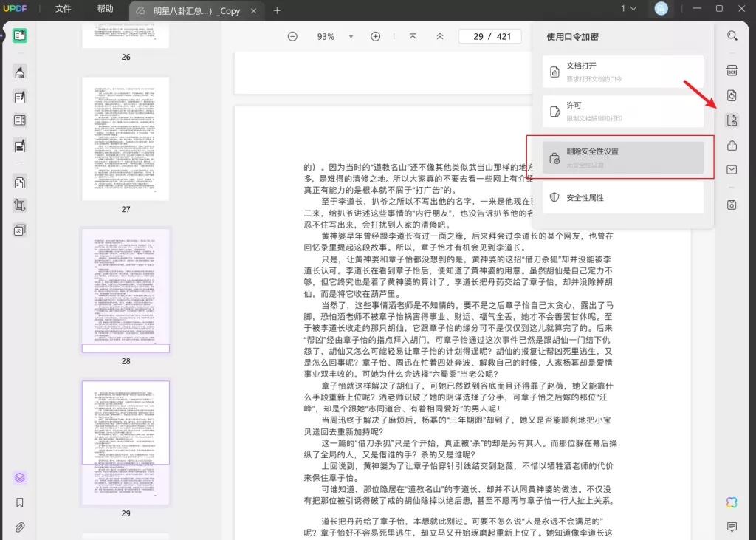Viewport: 756px width, 540px height.
Task: Click the 使用口令加密 panel title
Action: [572, 37]
